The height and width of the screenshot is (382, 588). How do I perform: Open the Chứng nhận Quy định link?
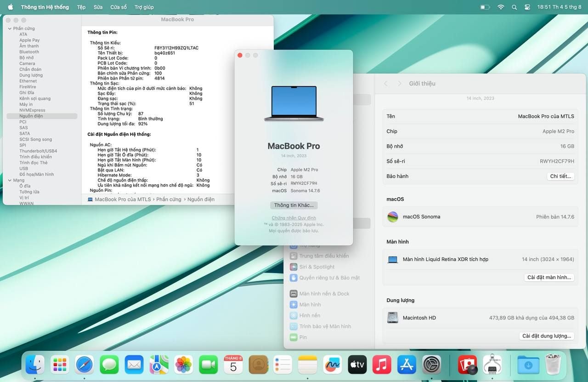pos(294,218)
